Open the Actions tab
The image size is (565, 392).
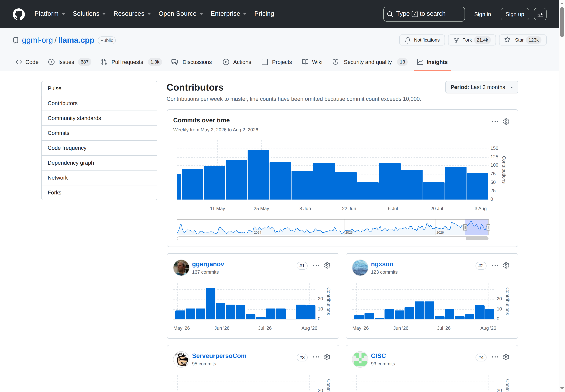pyautogui.click(x=237, y=62)
